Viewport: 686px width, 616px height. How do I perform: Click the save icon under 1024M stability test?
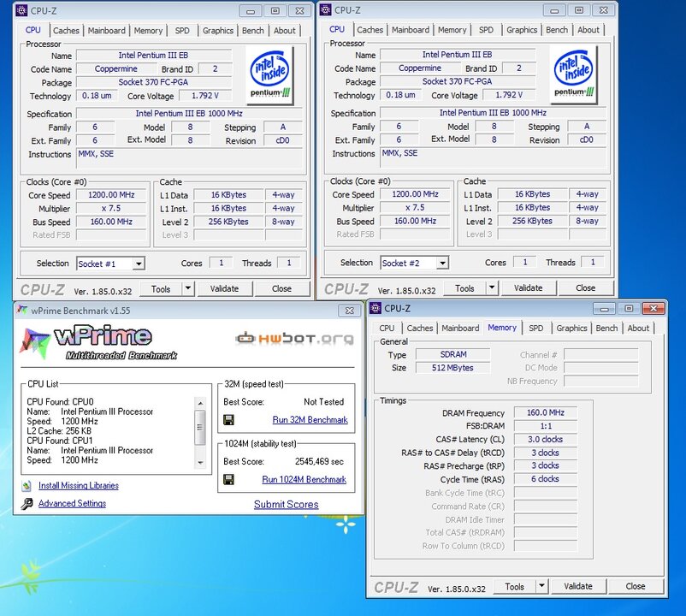click(x=228, y=479)
